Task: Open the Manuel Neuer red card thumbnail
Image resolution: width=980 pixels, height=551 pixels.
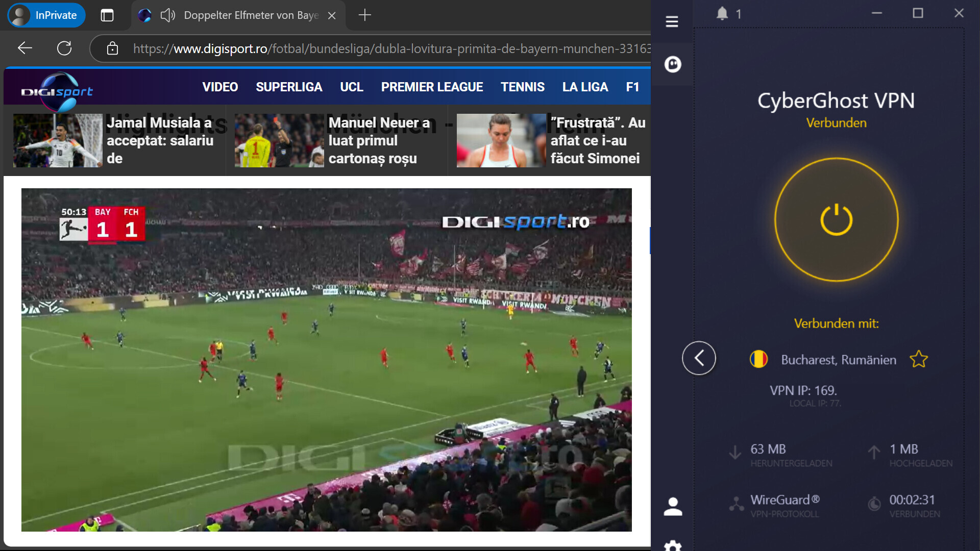Action: pyautogui.click(x=279, y=140)
